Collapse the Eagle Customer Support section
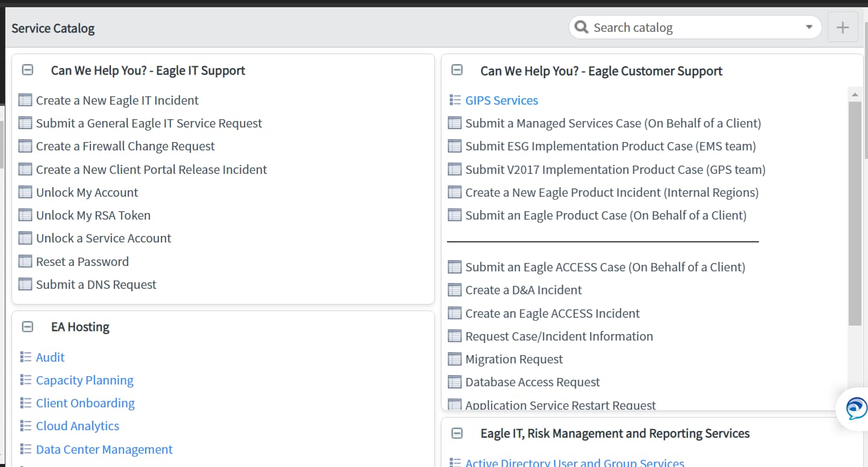This screenshot has width=868, height=467. (x=457, y=70)
